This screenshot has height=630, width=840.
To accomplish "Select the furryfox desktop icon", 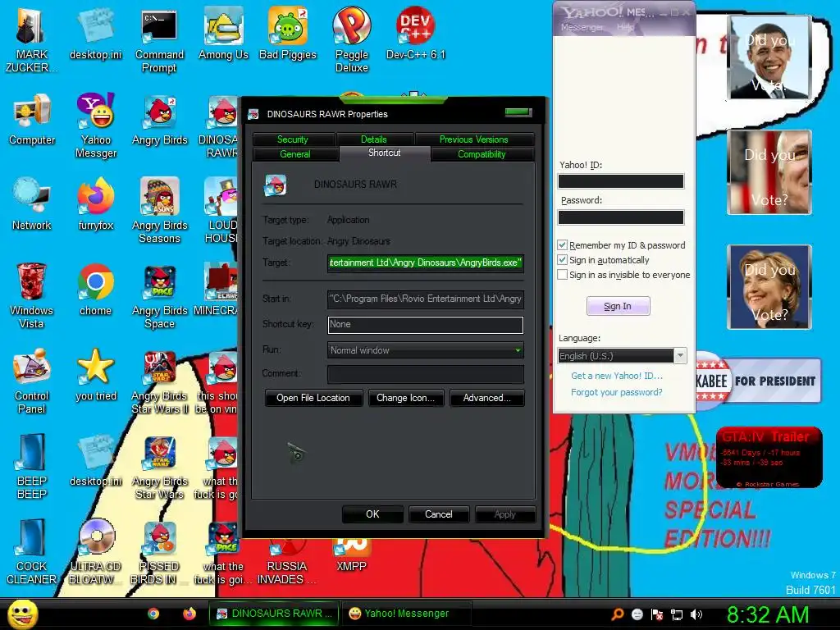I will (x=95, y=204).
